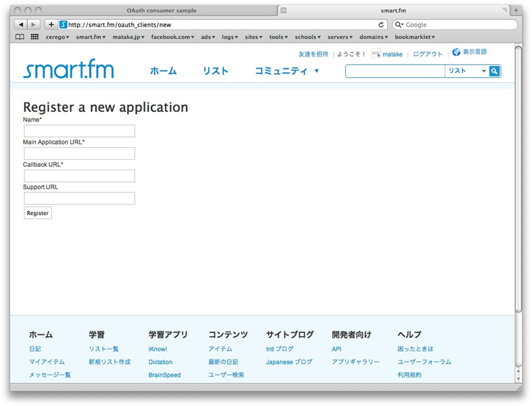
Task: Open the servers bookmarks folder
Action: [340, 37]
